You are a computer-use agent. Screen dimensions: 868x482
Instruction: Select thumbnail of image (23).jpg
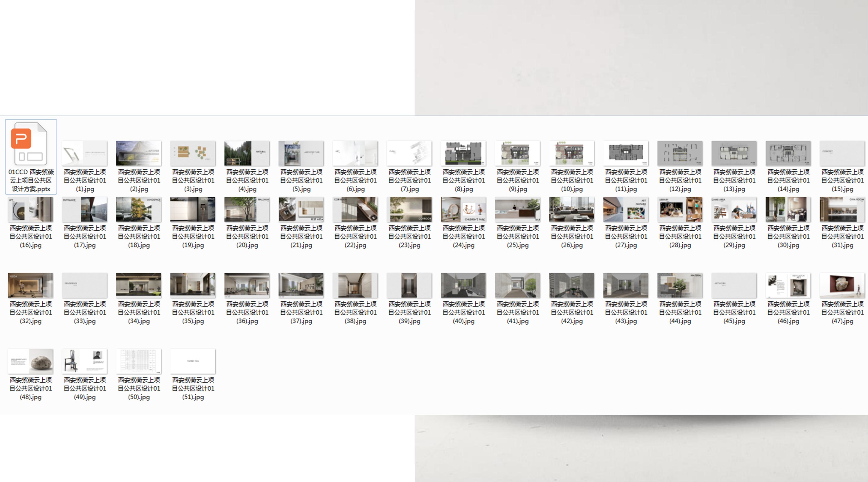click(x=410, y=210)
